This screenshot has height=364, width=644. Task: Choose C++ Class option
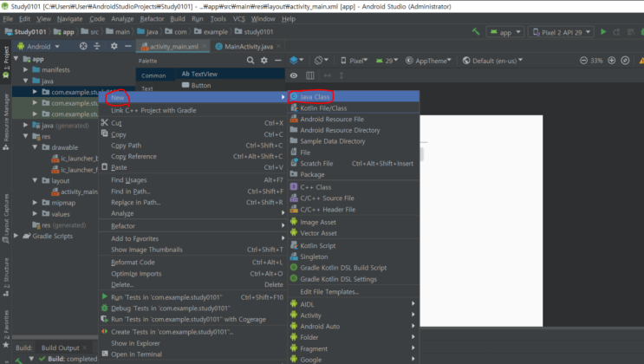click(x=354, y=187)
